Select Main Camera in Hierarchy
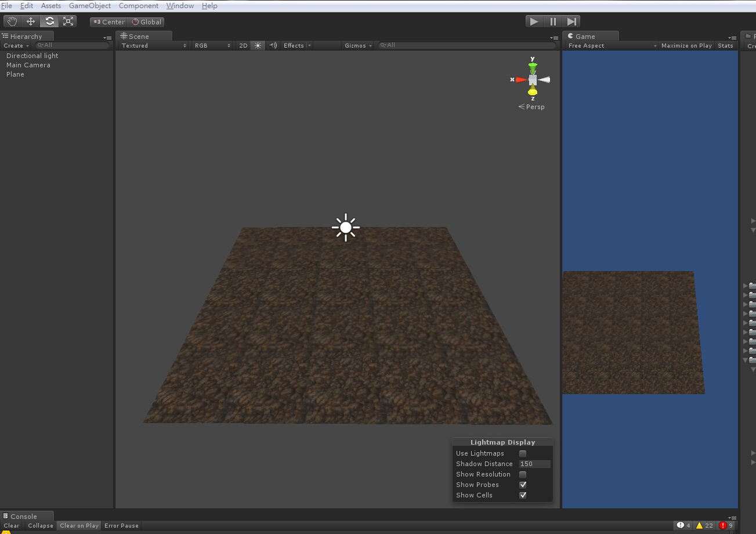This screenshot has width=756, height=534. 28,65
